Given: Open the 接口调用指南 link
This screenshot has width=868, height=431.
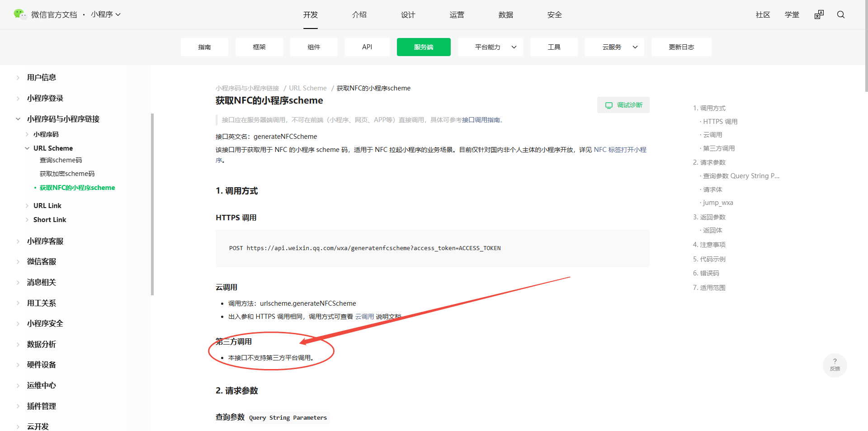Looking at the screenshot, I should (x=481, y=120).
